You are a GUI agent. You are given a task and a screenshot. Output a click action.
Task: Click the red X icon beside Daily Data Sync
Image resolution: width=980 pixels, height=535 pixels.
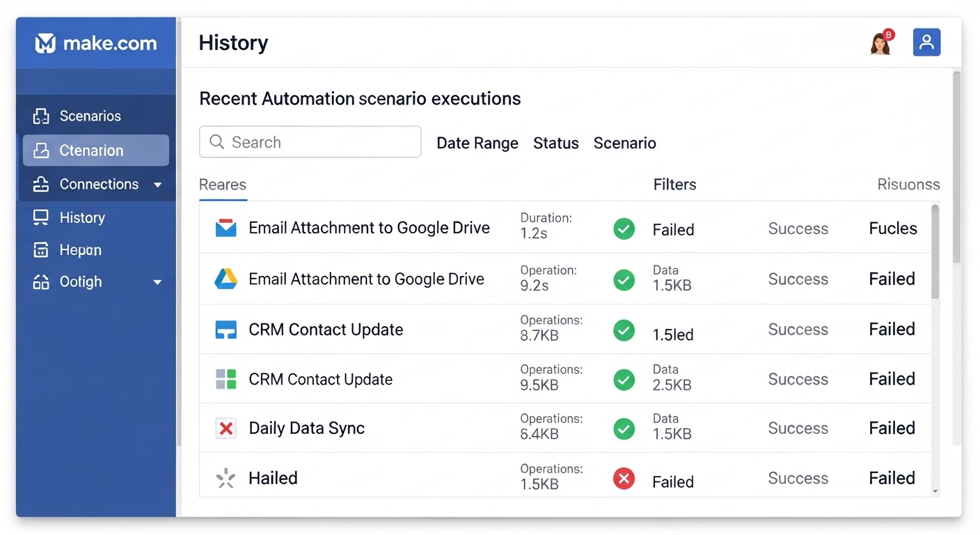(x=226, y=428)
